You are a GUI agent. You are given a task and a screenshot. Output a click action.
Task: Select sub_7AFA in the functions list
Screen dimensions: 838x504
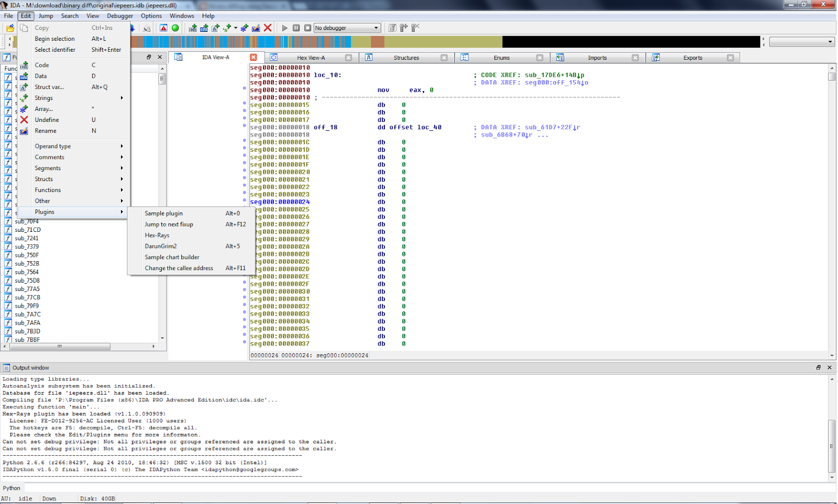pos(27,323)
